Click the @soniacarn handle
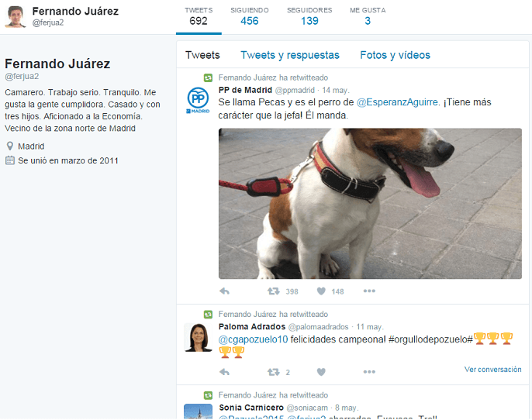This screenshot has height=420, width=532. 307,408
